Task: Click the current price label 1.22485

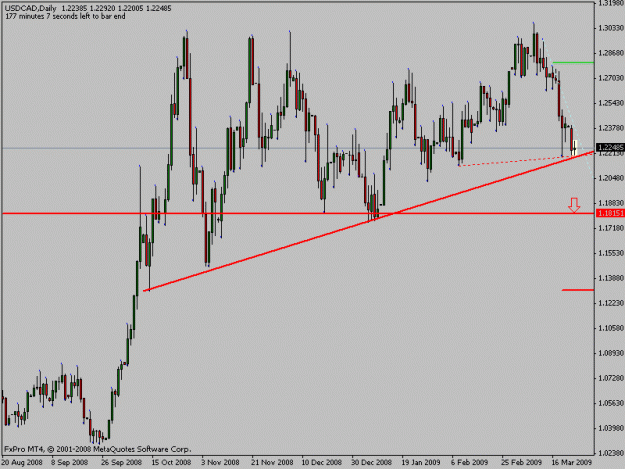Action: (x=610, y=147)
